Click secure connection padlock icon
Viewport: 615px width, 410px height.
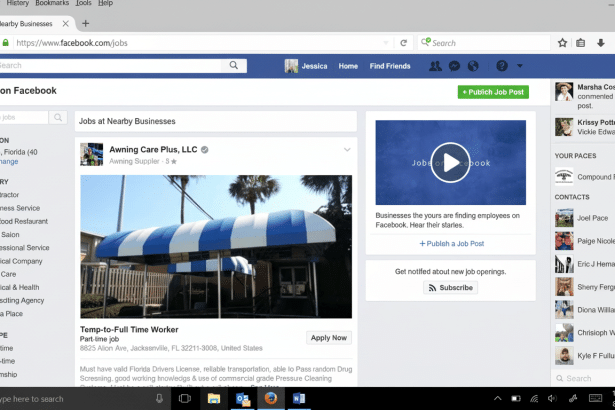[x=5, y=43]
